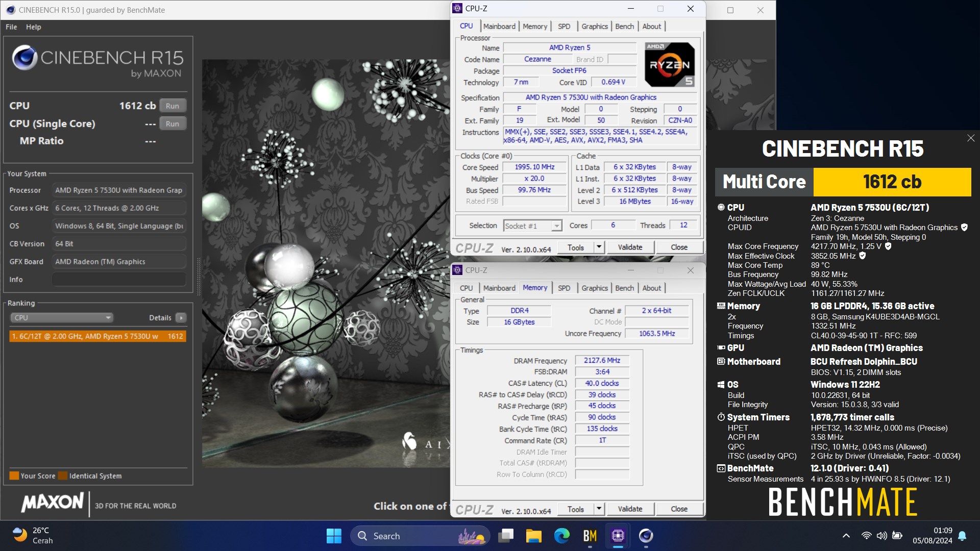The height and width of the screenshot is (551, 980).
Task: Switch to CPU-Z taskbar icon
Action: click(618, 536)
